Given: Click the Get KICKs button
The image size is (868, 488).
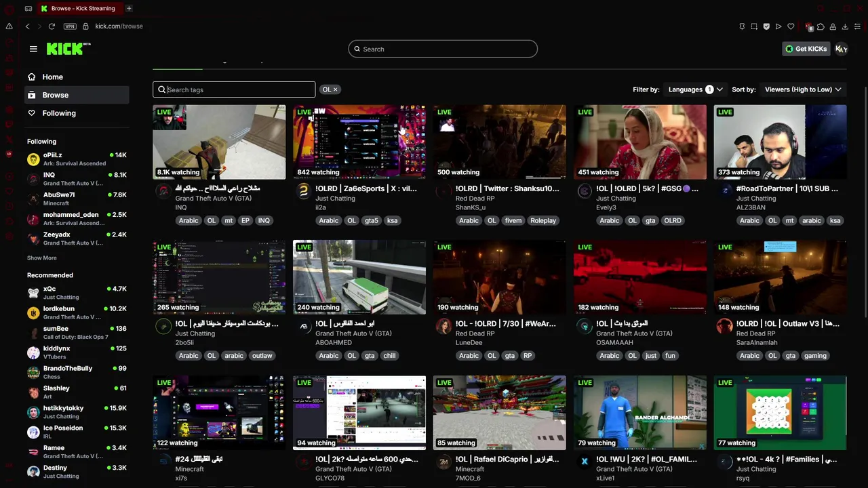Looking at the screenshot, I should click(806, 49).
